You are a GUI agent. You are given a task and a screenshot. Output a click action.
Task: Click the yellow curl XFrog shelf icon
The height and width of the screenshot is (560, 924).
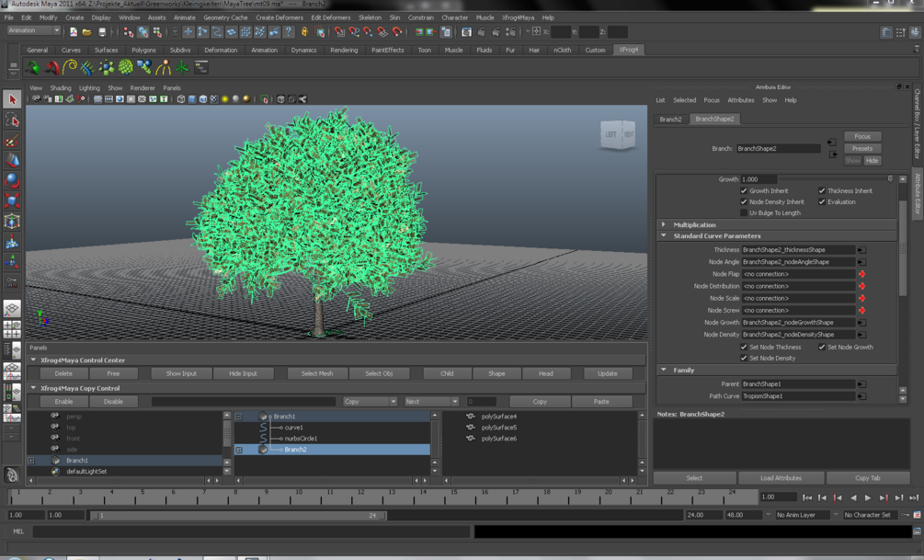click(x=70, y=68)
